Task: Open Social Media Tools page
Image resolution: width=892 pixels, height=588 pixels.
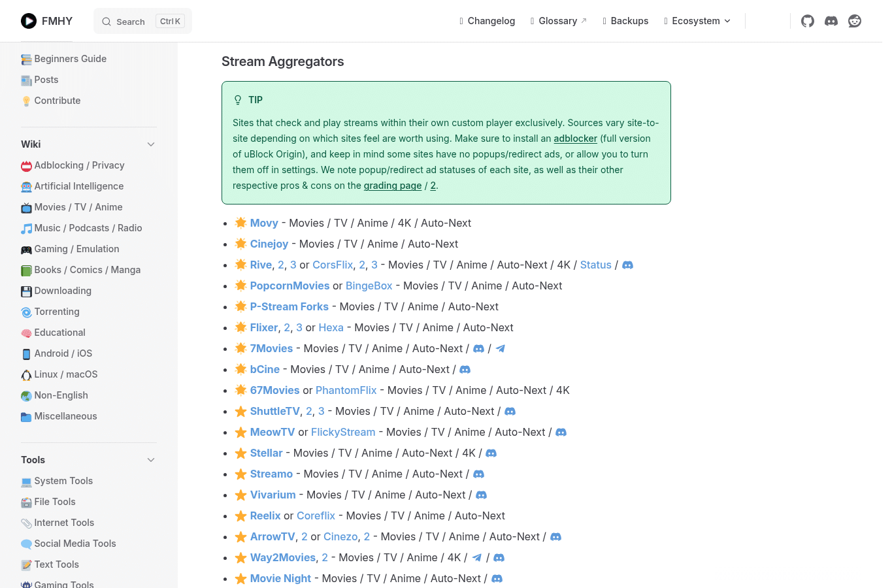Action: pyautogui.click(x=75, y=544)
